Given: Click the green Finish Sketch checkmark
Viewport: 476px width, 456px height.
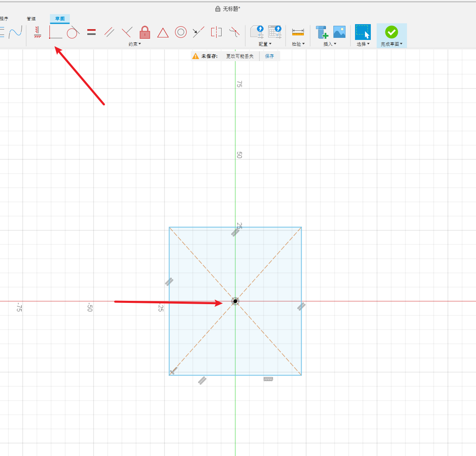Looking at the screenshot, I should coord(391,32).
